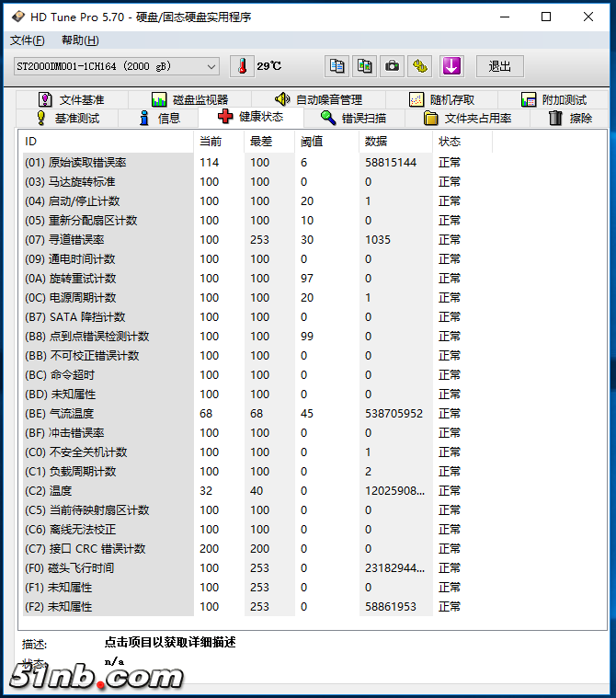Open the 帮助(H) menu
Image resolution: width=616 pixels, height=698 pixels.
80,40
